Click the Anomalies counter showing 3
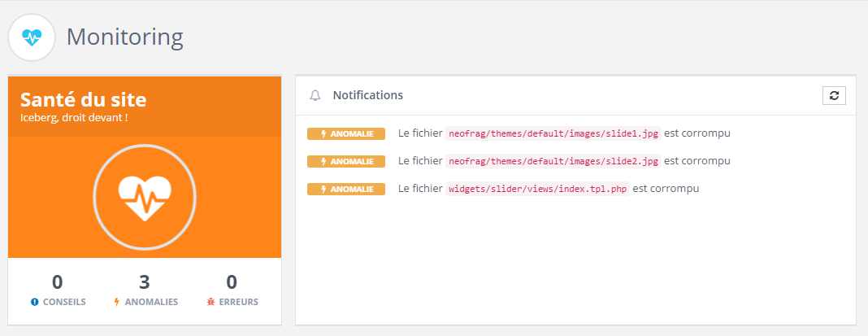 [x=145, y=282]
